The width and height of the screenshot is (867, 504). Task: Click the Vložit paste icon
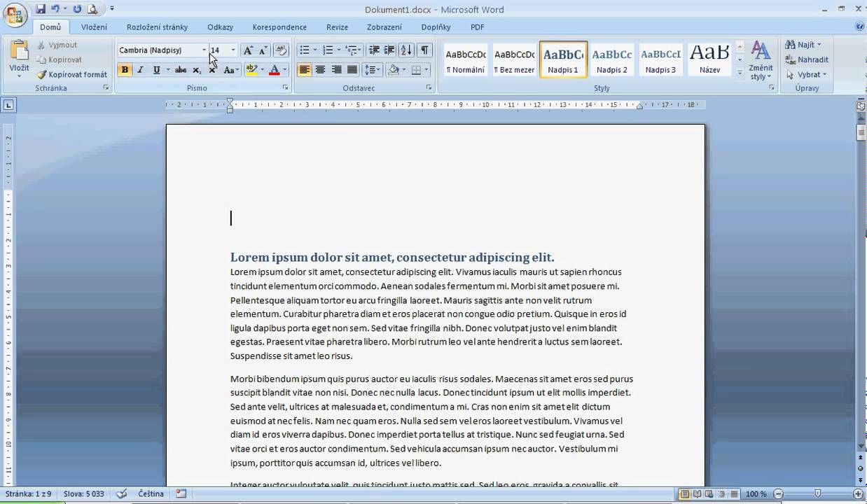point(20,50)
